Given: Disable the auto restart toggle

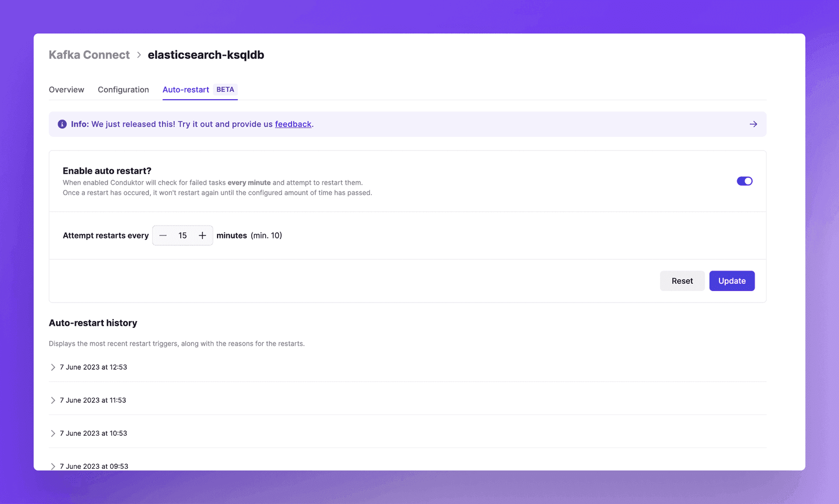Looking at the screenshot, I should [x=744, y=181].
